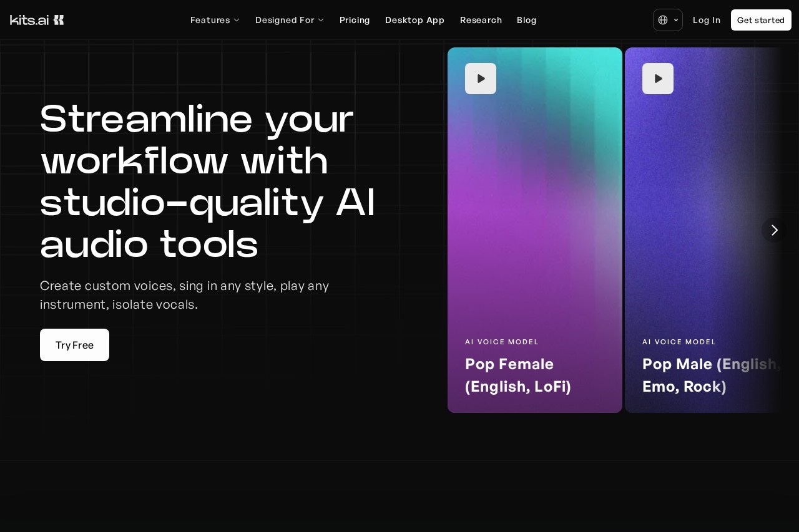Play the Pop Male voice model preview
Image resolution: width=799 pixels, height=532 pixels.
658,79
